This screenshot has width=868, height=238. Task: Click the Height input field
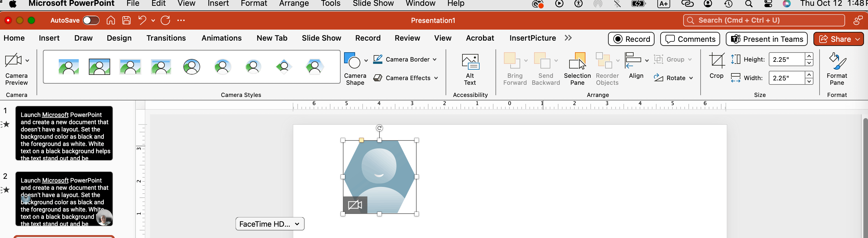787,59
